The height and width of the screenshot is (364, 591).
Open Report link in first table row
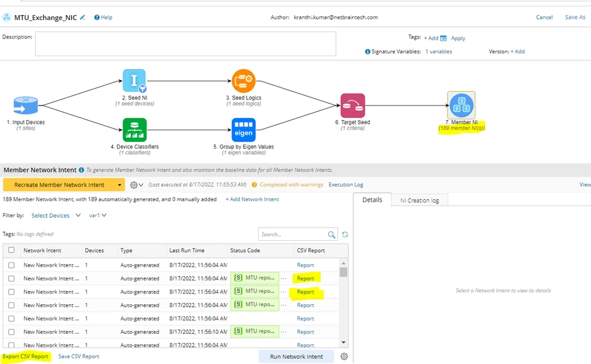(x=306, y=265)
